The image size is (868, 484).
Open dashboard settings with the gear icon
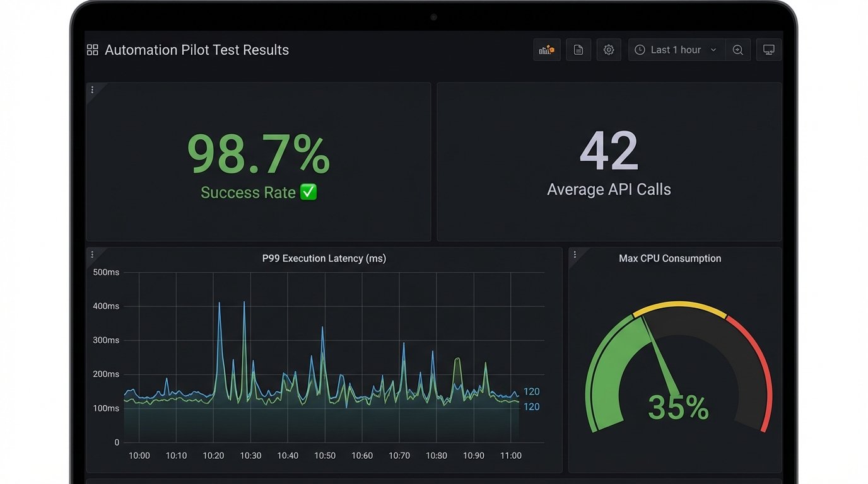tap(609, 49)
